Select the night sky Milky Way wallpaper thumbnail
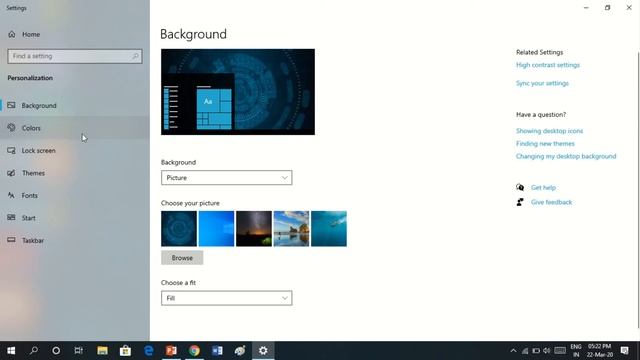 (254, 229)
